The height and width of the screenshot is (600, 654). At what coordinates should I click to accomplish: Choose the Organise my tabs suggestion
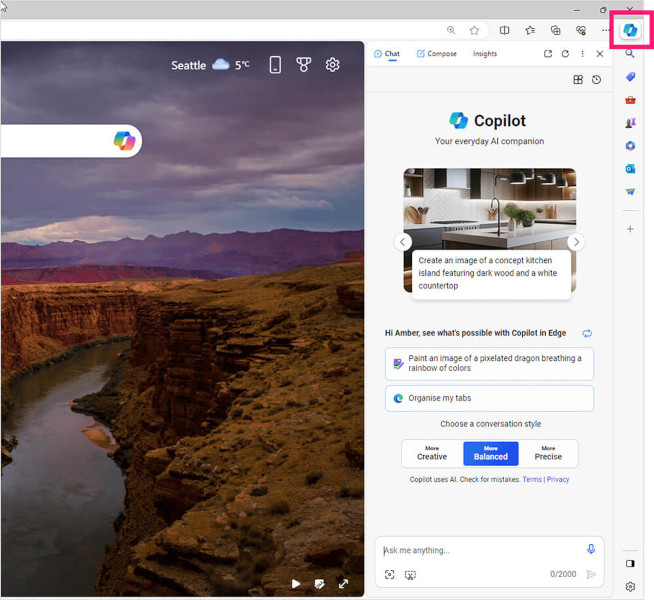[489, 398]
